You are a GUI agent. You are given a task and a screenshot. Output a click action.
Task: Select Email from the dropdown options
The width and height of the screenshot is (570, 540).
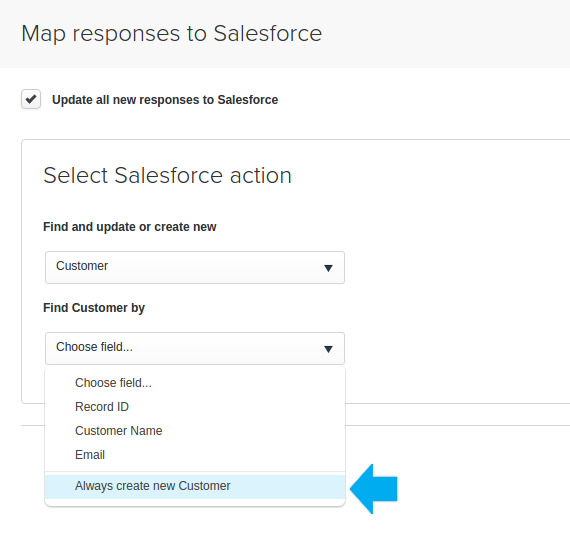90,455
